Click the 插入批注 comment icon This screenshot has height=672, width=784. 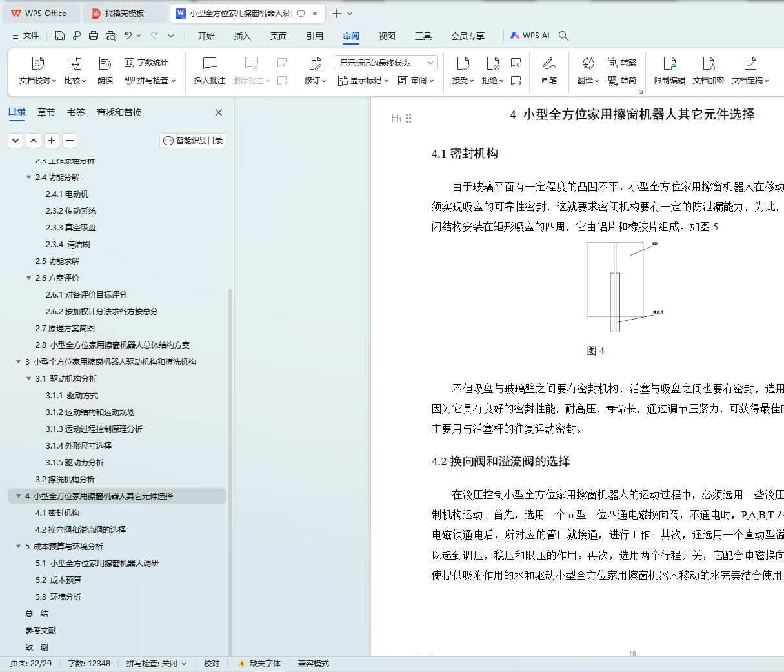[x=210, y=63]
